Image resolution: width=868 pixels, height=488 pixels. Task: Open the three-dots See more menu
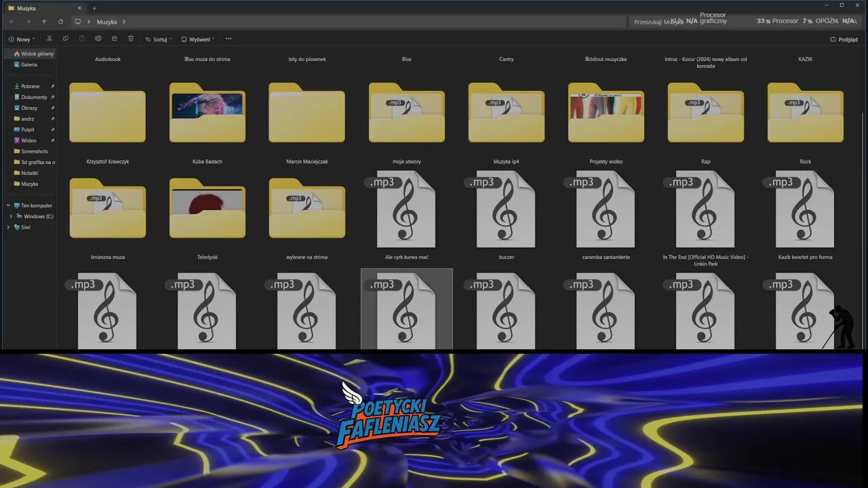[229, 39]
